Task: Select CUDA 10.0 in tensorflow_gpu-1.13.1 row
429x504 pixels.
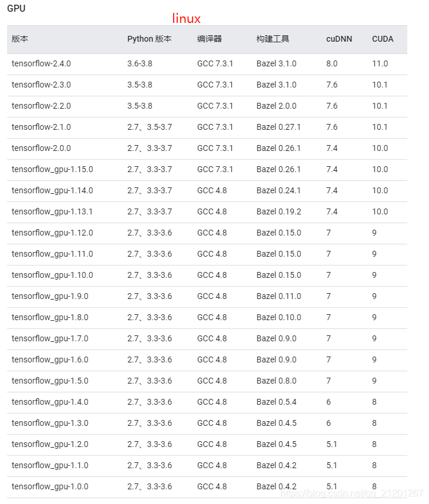Action: coord(380,212)
